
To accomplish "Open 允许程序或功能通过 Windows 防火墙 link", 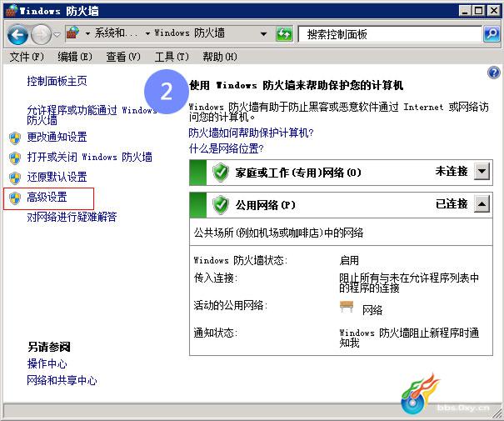I will [x=92, y=115].
